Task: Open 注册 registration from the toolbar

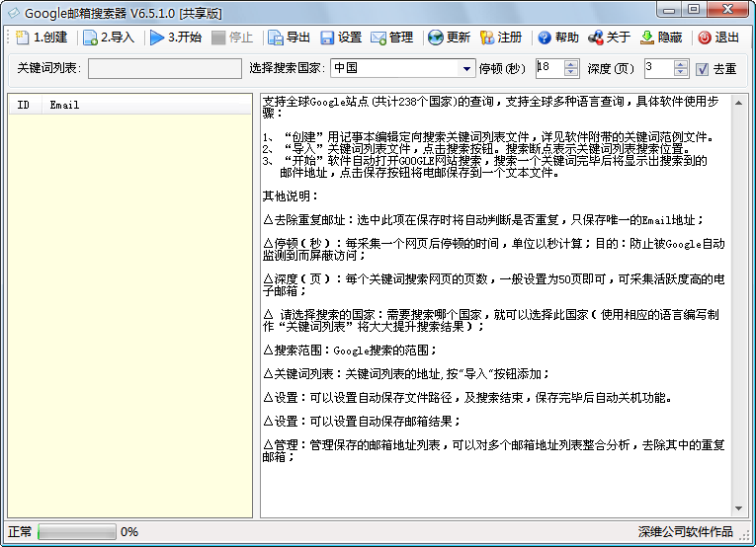Action: (x=487, y=38)
